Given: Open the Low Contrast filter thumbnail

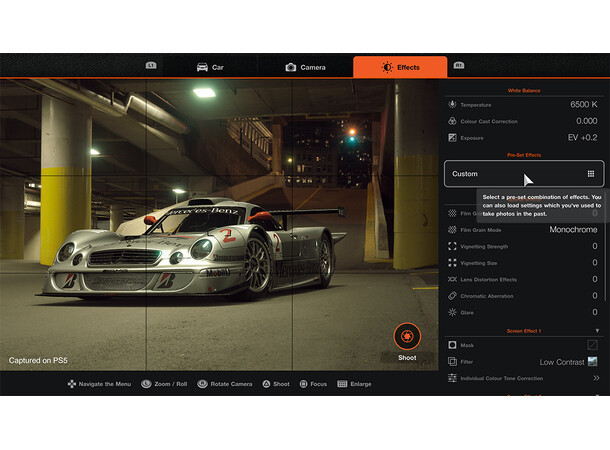Looking at the screenshot, I should [x=592, y=362].
